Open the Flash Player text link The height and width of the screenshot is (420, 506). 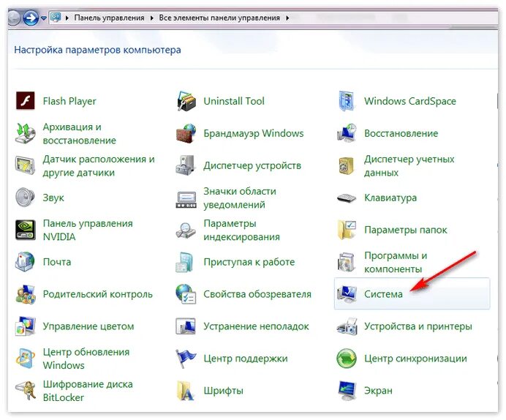click(x=69, y=102)
